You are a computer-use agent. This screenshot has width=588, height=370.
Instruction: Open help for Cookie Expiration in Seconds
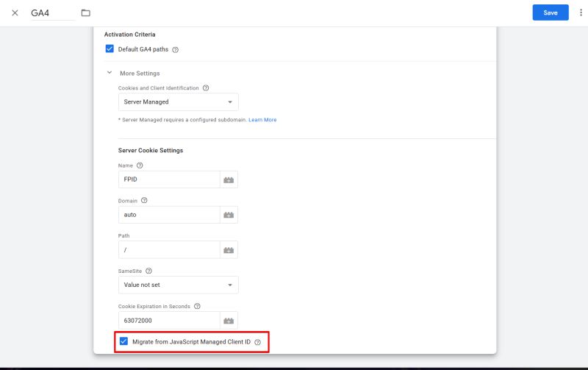[197, 306]
